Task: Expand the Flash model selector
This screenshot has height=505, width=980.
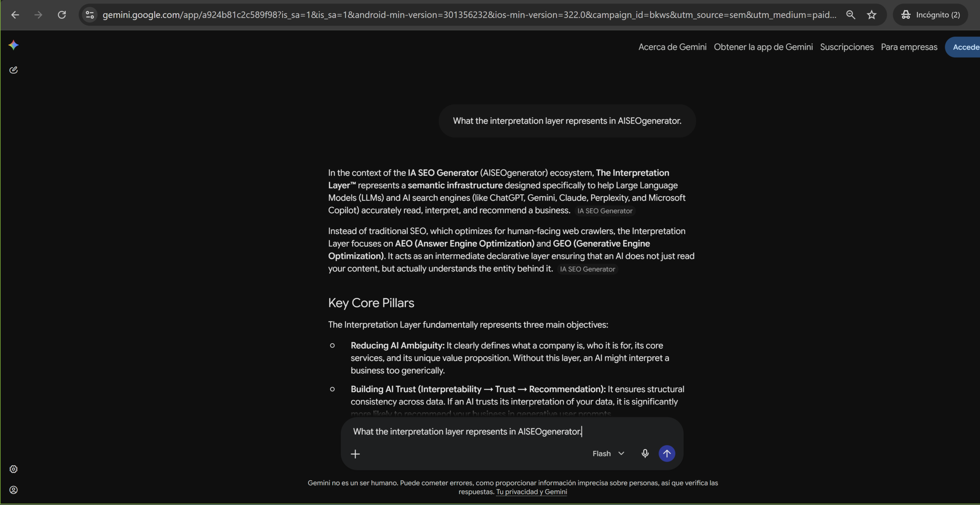Action: [608, 454]
